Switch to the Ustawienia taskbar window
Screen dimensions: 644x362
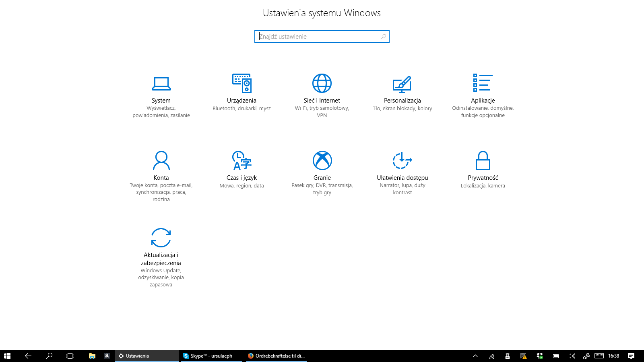[147, 356]
